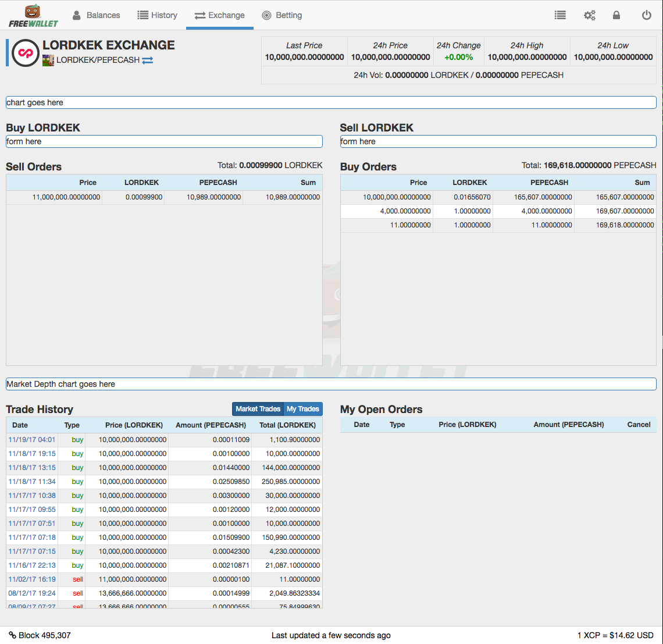663x644 pixels.
Task: Open the Balances tab
Action: point(97,15)
